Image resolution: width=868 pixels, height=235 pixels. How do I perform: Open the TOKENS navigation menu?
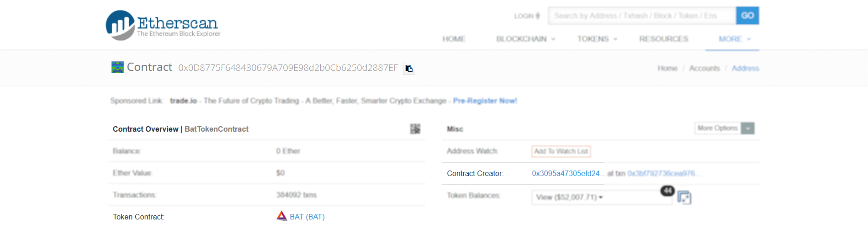[597, 39]
